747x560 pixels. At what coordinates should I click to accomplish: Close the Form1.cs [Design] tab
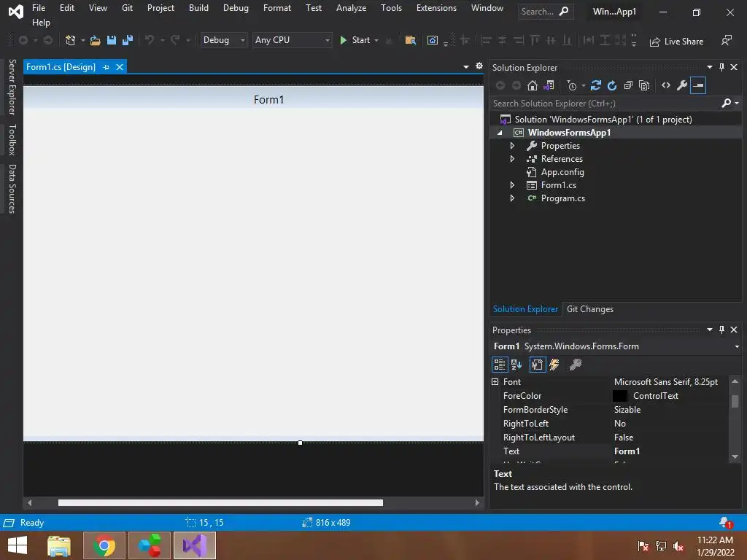click(120, 67)
